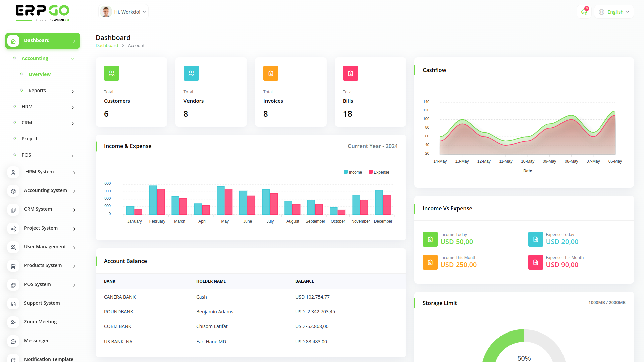Open the Project menu item
Viewport: 644px width, 362px height.
[30, 139]
